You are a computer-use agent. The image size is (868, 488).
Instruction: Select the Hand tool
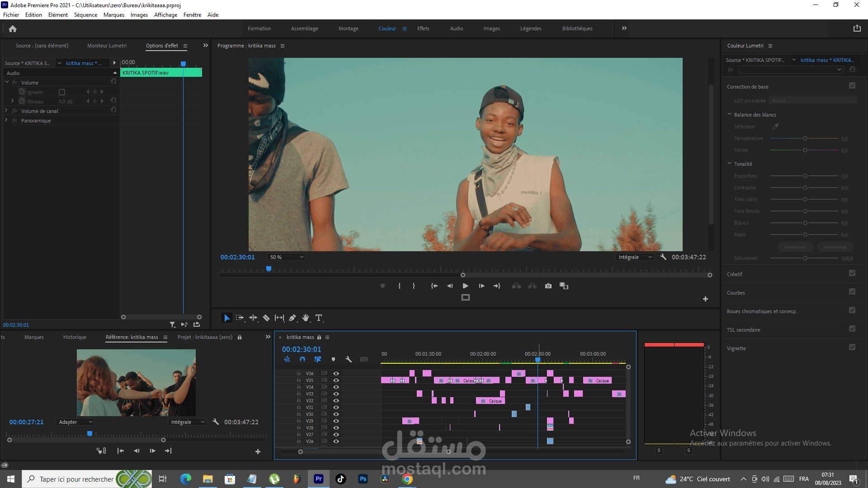306,318
